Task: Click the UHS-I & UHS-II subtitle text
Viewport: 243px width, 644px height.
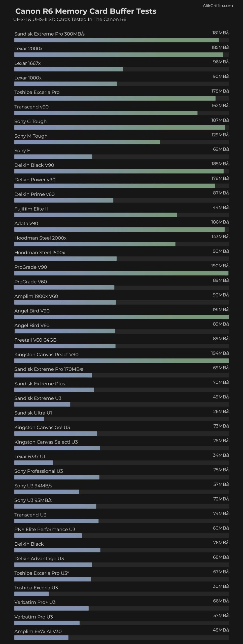Action: 70,19
